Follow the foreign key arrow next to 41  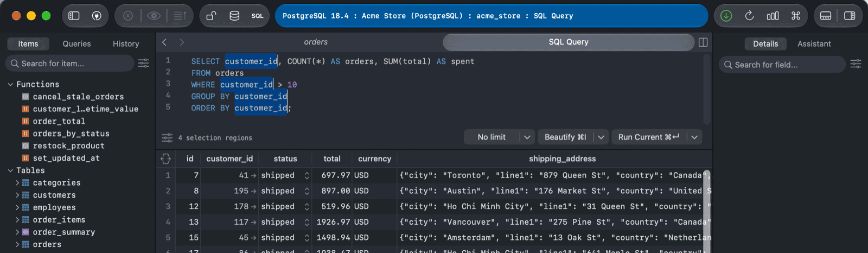tap(253, 175)
